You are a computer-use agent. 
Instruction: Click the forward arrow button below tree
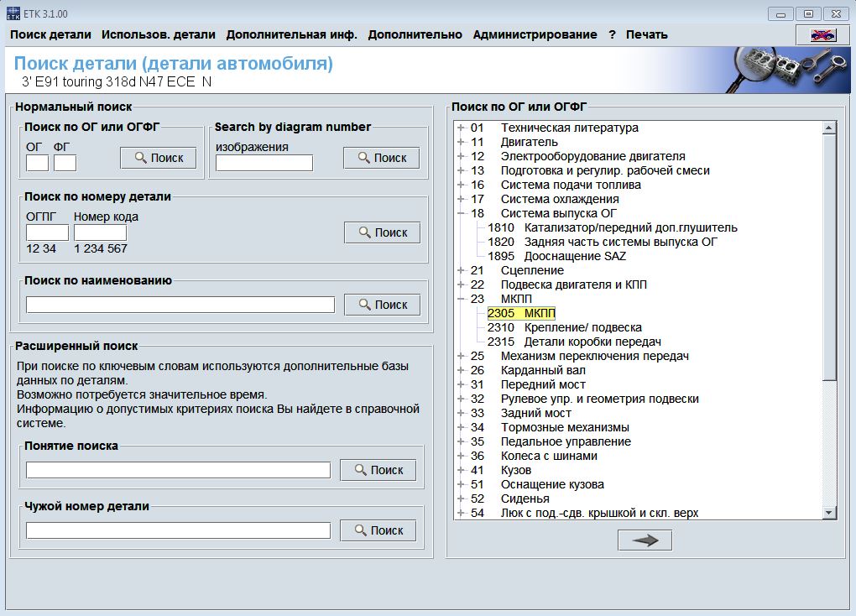click(645, 540)
